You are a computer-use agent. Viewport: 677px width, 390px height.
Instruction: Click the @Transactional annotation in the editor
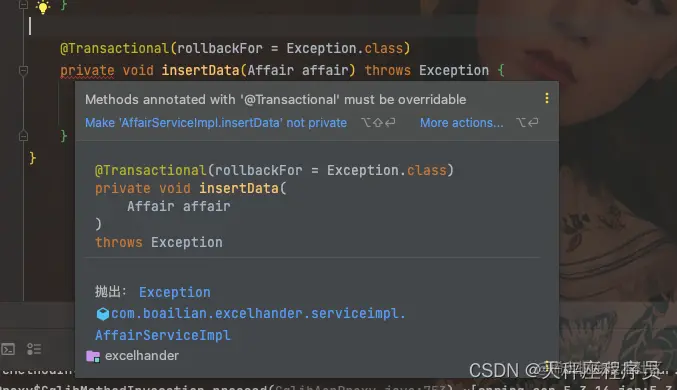pos(114,48)
